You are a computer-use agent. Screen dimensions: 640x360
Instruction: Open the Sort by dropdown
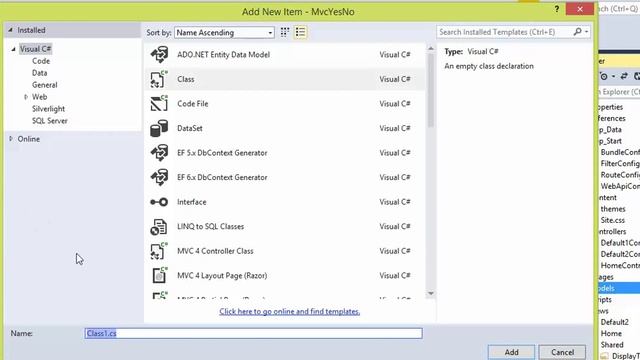click(224, 33)
